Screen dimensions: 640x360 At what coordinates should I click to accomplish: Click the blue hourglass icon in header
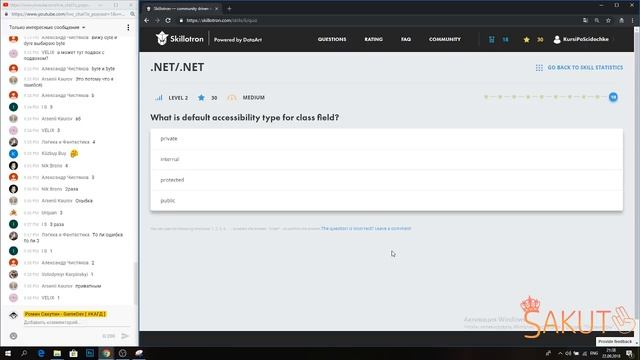[x=491, y=40]
